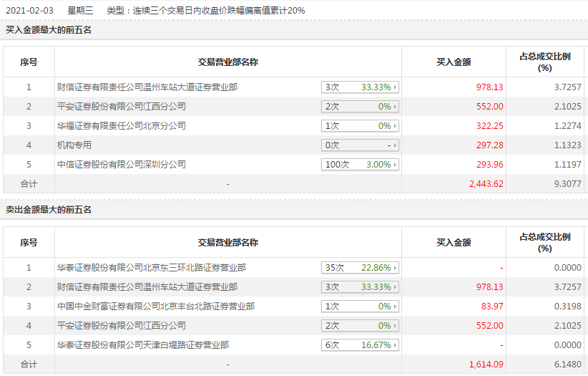Click the 2.1025 ratio in the sell table
Viewport: 588px width, 376px height.
568,326
